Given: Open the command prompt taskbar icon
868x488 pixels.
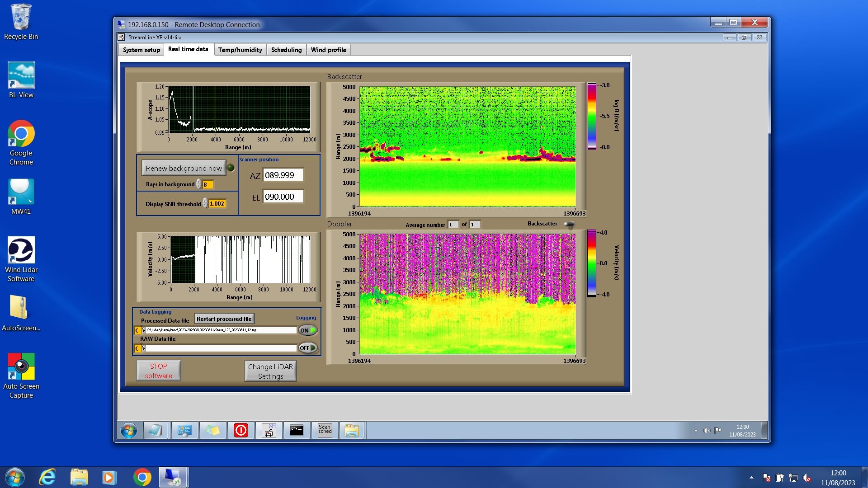Looking at the screenshot, I should 297,430.
